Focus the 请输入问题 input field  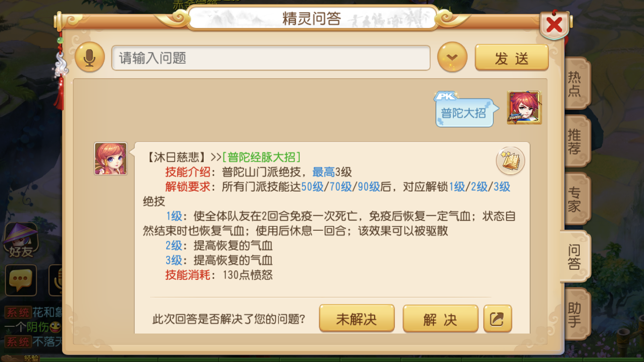click(x=271, y=58)
